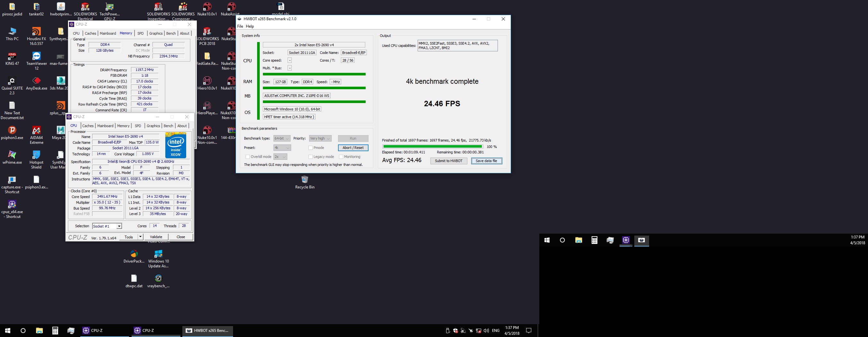The image size is (868, 337).
Task: Switch to Bench tab in front CPU-Z window
Action: pyautogui.click(x=168, y=126)
